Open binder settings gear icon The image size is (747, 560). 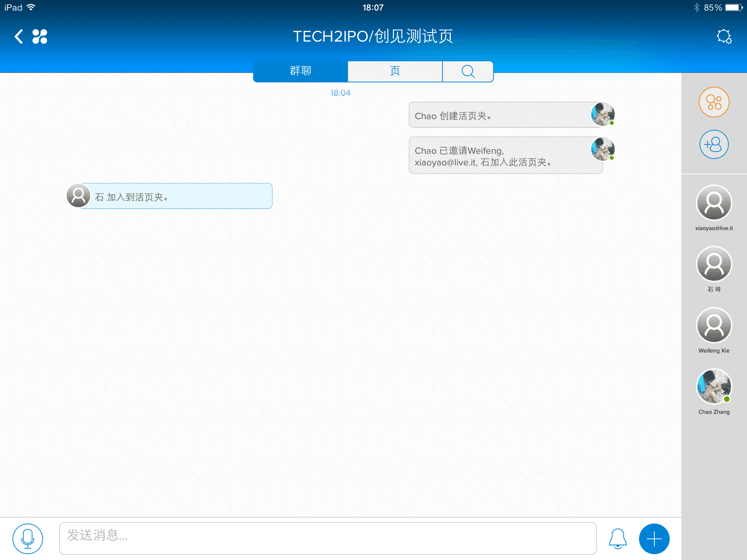click(724, 36)
